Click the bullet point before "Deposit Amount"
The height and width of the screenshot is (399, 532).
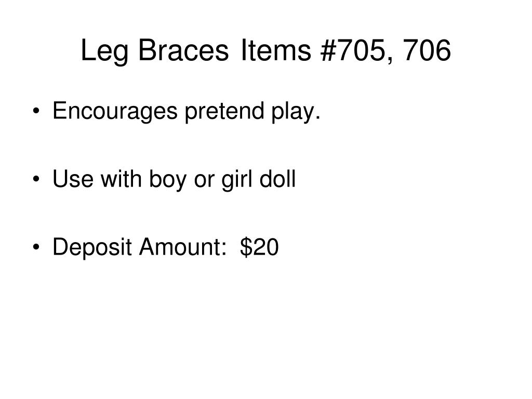36,247
